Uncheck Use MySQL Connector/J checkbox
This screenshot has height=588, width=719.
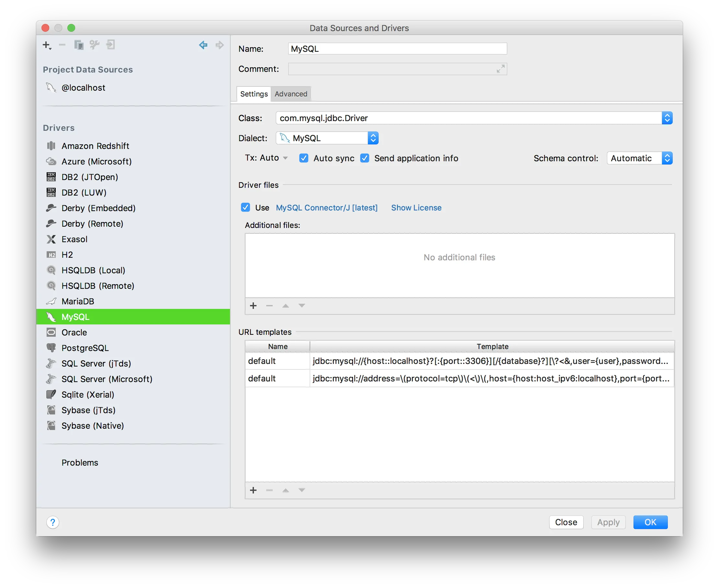[245, 207]
